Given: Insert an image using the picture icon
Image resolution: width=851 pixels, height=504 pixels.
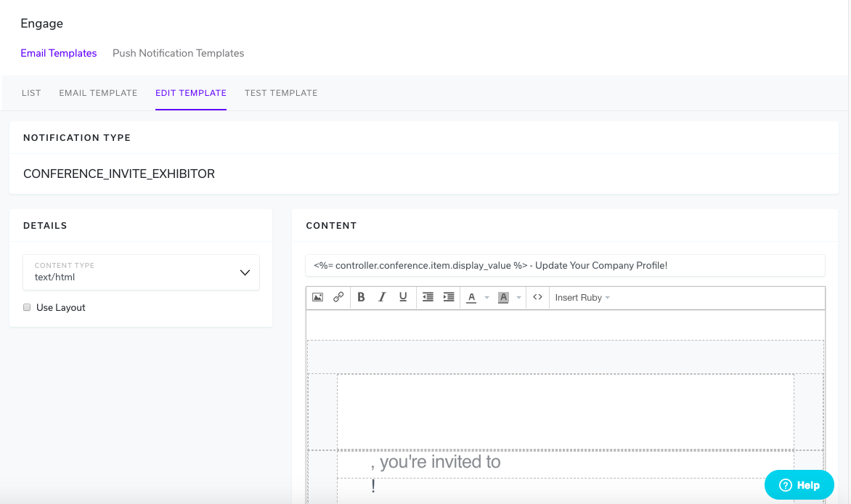Looking at the screenshot, I should point(317,297).
